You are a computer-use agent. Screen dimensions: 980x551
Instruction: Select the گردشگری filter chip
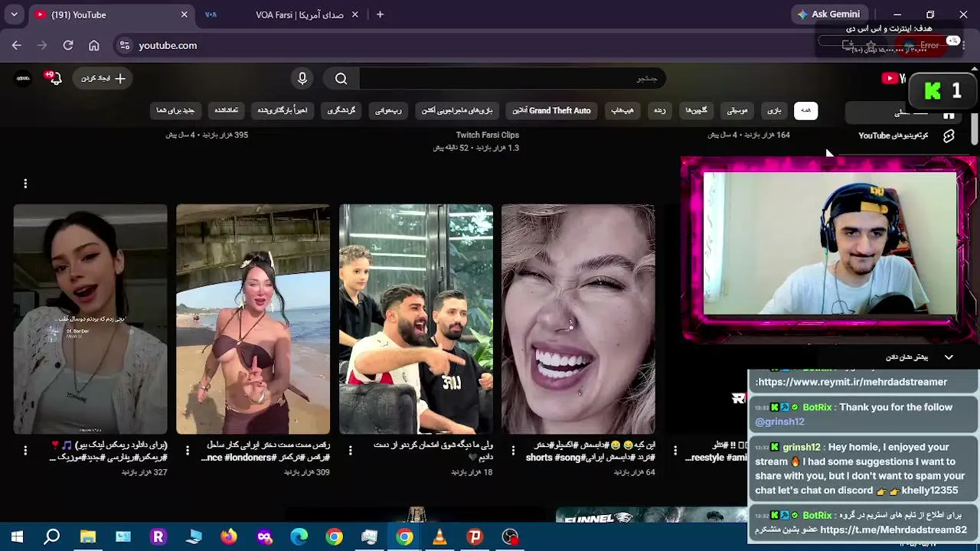pyautogui.click(x=341, y=110)
